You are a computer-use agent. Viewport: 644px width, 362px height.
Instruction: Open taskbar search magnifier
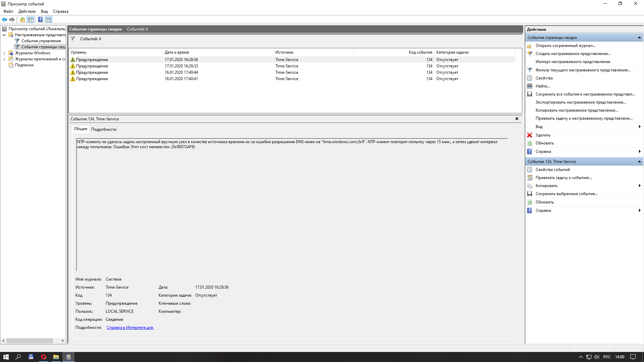click(x=18, y=357)
